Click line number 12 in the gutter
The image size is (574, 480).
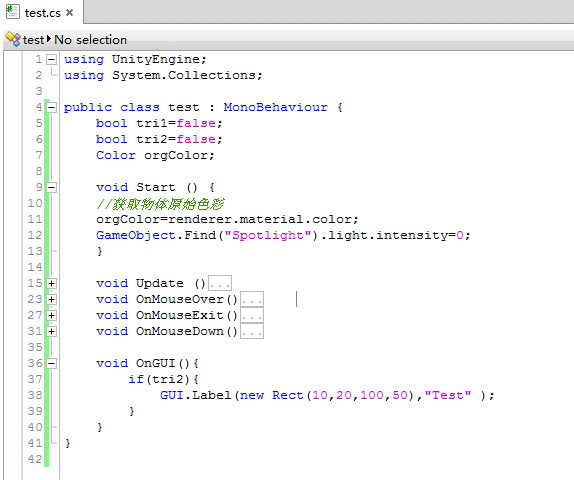pos(35,235)
